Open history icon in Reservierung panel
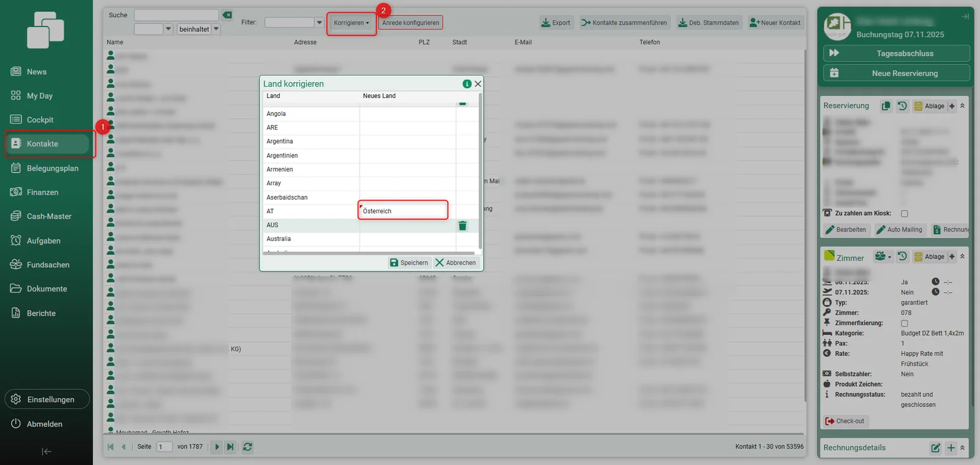Viewport: 980px width, 465px height. [x=902, y=106]
